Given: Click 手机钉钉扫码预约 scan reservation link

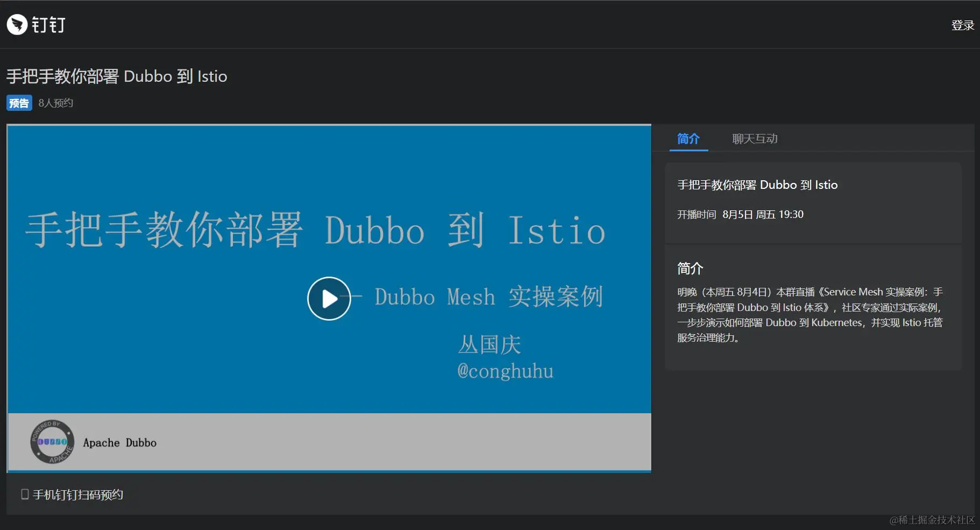Looking at the screenshot, I should point(78,494).
